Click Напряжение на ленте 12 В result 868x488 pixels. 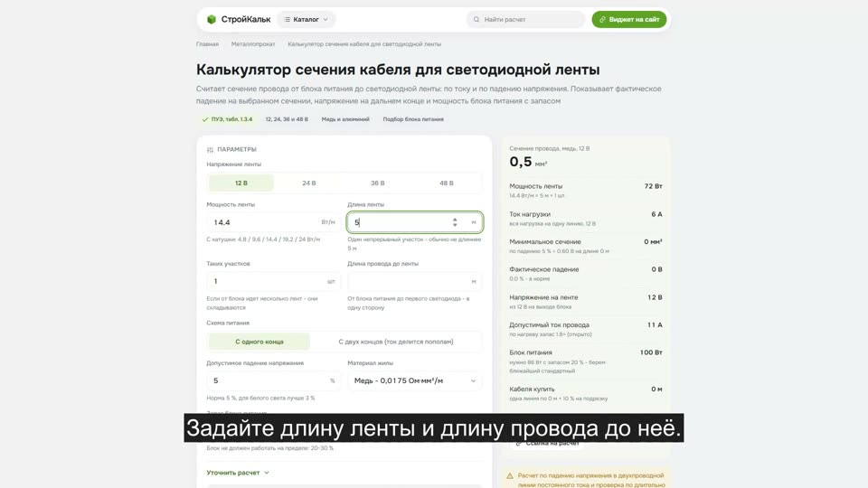586,301
